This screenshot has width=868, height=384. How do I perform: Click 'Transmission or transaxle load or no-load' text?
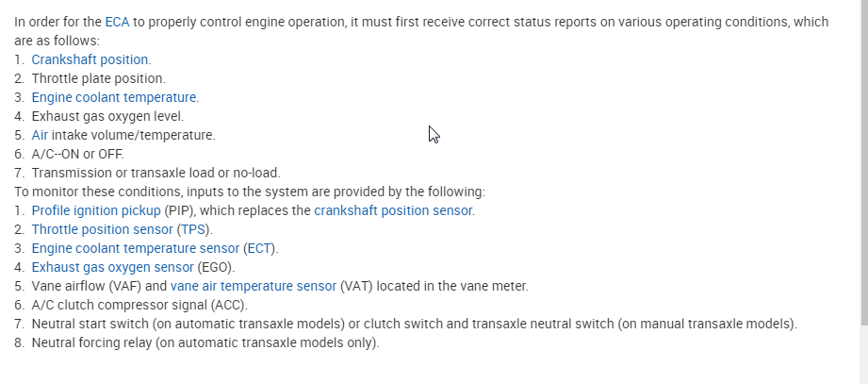(156, 173)
